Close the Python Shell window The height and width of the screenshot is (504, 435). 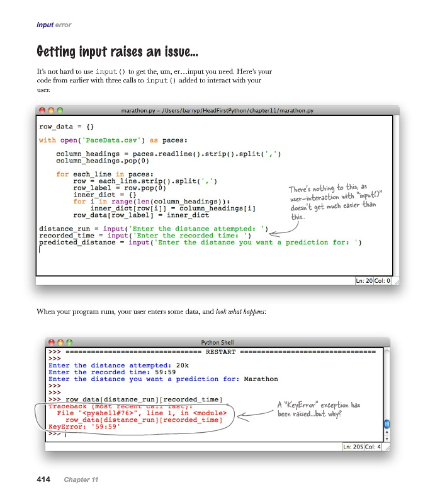click(x=52, y=342)
